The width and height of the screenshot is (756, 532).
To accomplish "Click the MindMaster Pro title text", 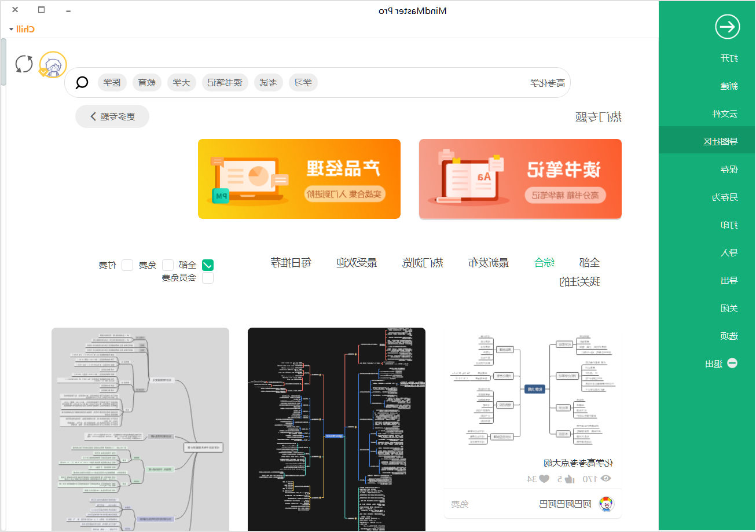I will point(412,10).
